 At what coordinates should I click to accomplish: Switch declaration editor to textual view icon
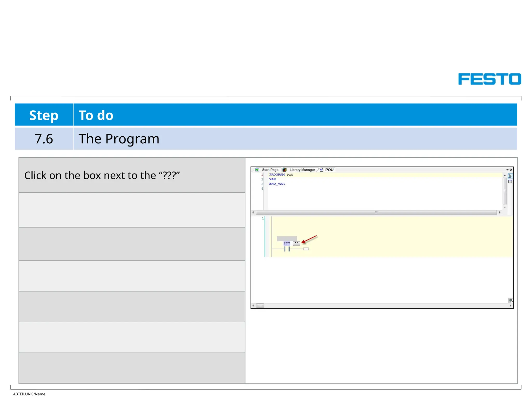click(510, 176)
